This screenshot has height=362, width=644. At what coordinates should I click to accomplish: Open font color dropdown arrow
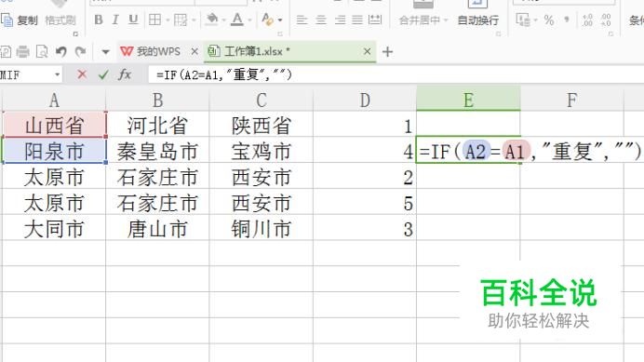point(249,20)
